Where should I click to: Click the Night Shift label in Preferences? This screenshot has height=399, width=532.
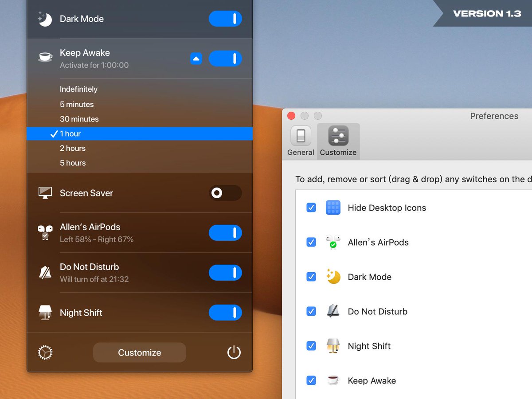point(369,346)
